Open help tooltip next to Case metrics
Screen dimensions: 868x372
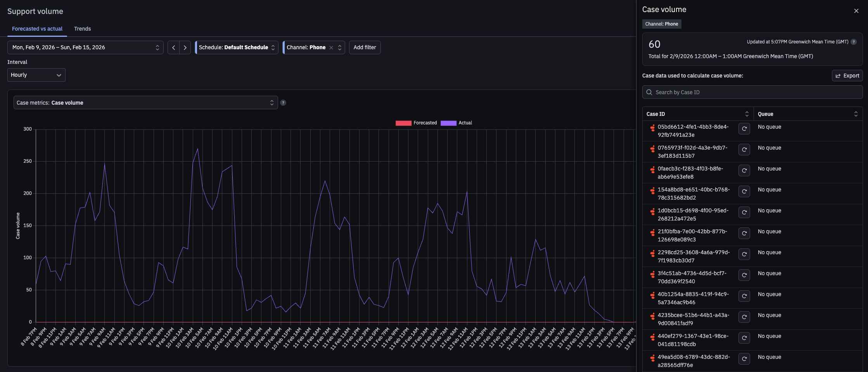click(283, 103)
